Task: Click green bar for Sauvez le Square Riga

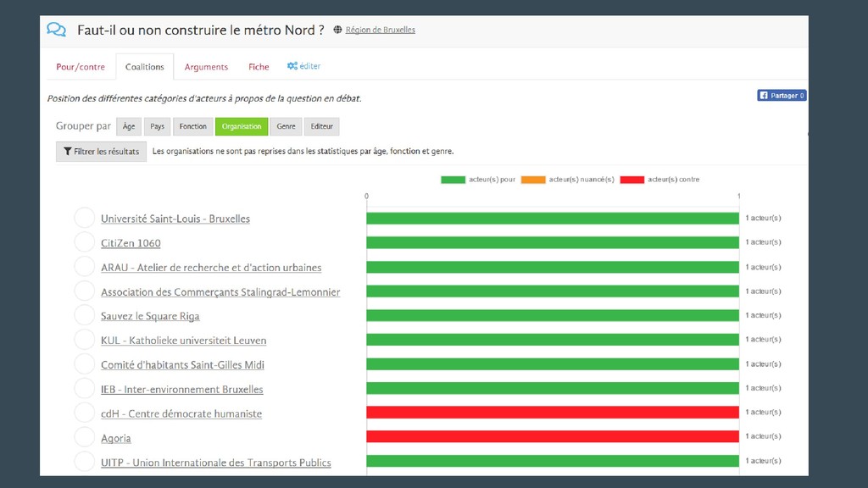Action: [x=553, y=315]
